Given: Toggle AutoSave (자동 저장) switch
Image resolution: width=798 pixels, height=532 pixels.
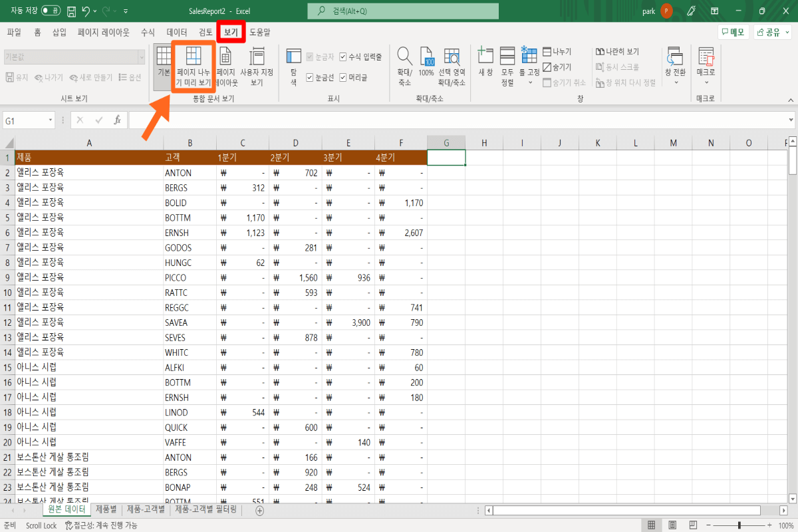Looking at the screenshot, I should [x=50, y=11].
